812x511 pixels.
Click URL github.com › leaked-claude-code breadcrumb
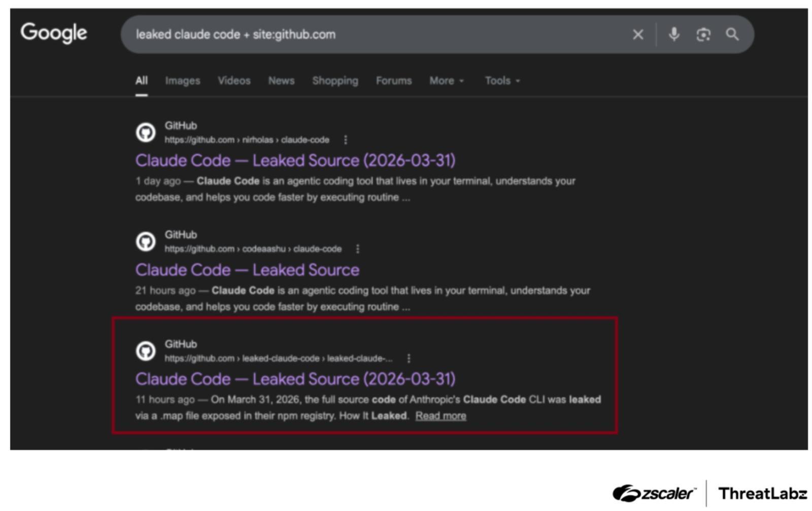coord(278,359)
